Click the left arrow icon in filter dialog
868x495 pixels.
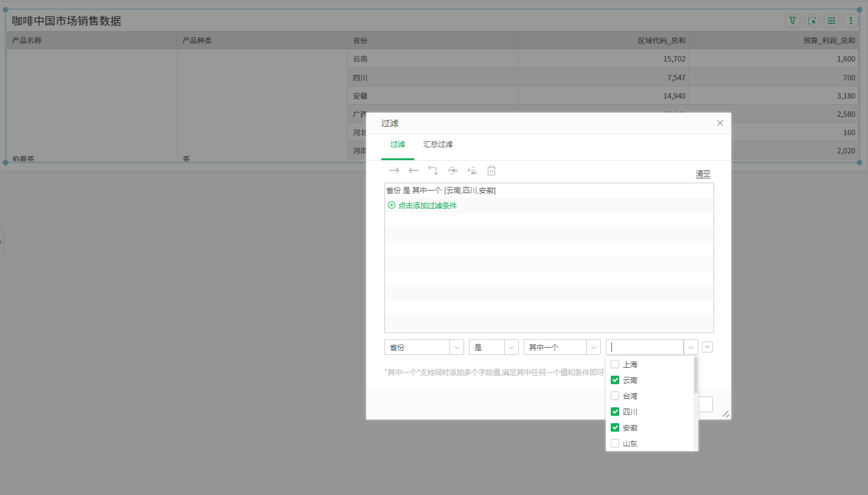pyautogui.click(x=414, y=170)
